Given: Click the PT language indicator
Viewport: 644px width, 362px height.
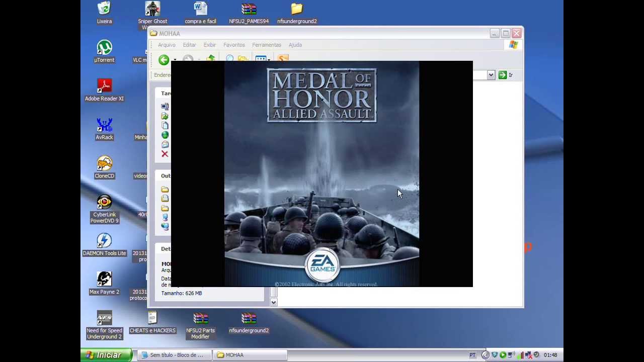Looking at the screenshot, I should [x=472, y=355].
